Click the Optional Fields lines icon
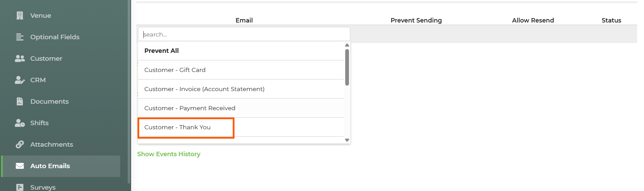The image size is (644, 191). 20,37
